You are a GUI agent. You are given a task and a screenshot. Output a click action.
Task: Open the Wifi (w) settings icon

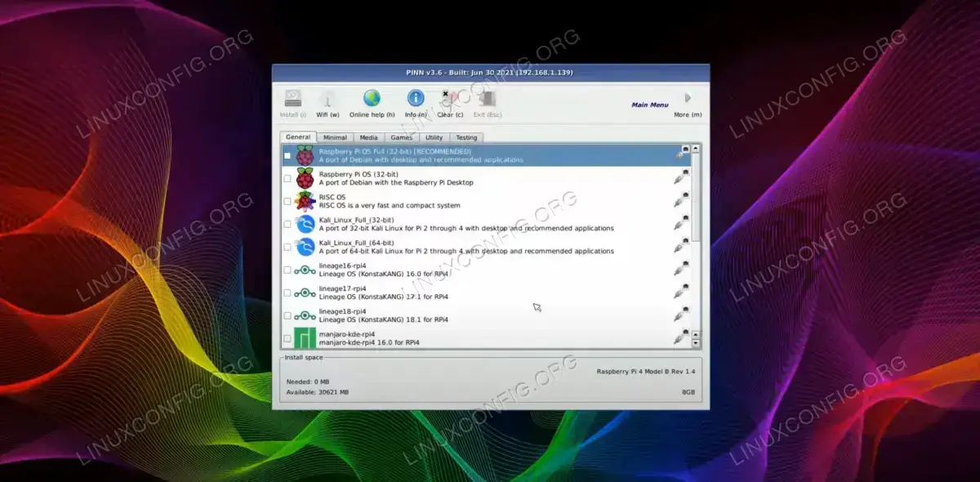[327, 99]
